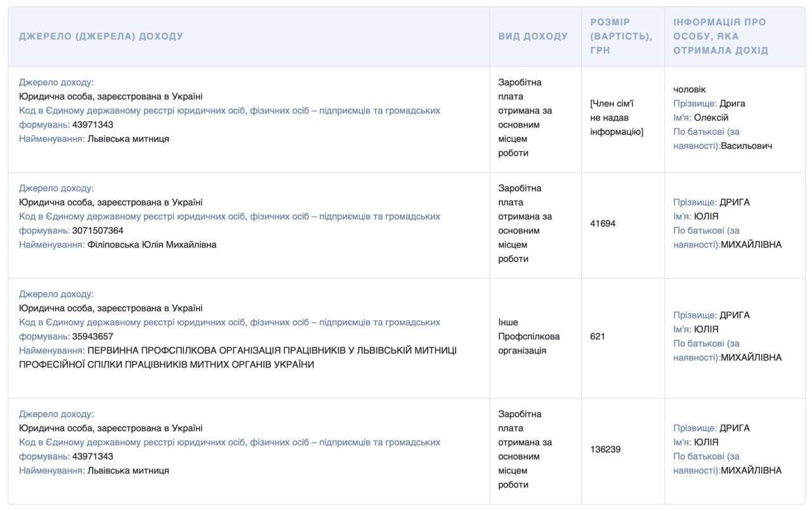
Task: Click the "Розмір (вартість), грн" column header
Action: point(620,36)
